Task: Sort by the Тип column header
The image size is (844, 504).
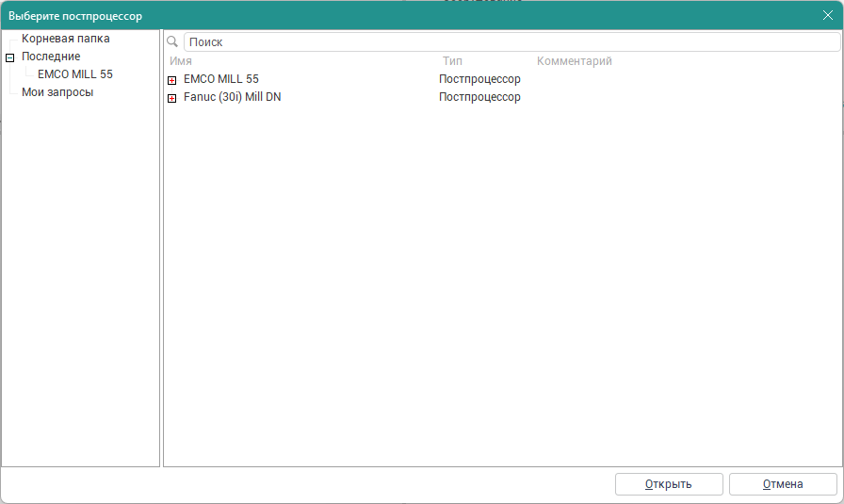Action: 452,61
